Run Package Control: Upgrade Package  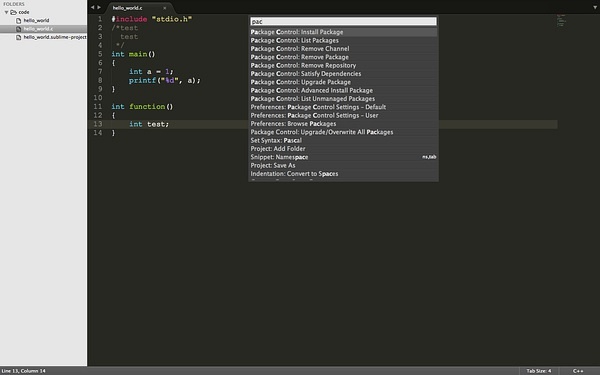pos(343,82)
